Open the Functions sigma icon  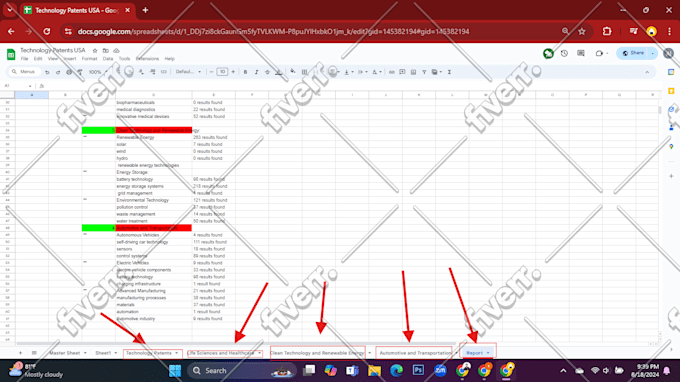pos(449,72)
